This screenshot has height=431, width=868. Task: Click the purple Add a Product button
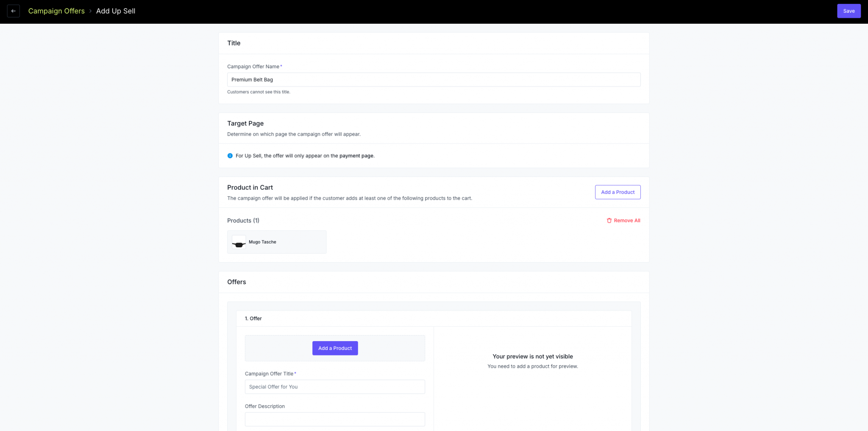pyautogui.click(x=335, y=348)
